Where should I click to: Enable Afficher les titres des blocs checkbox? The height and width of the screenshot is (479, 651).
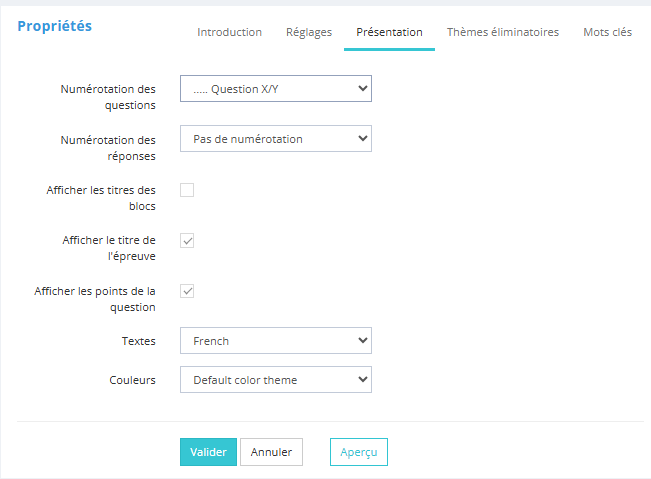tap(187, 190)
